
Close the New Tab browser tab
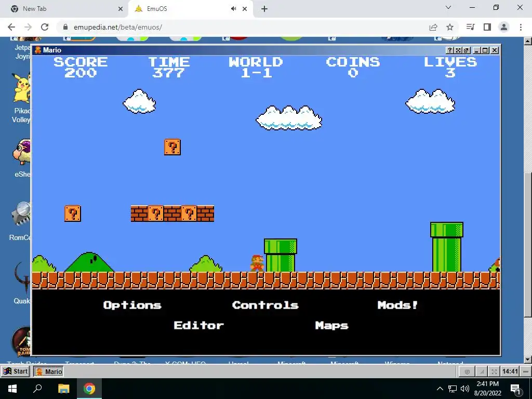pyautogui.click(x=121, y=9)
